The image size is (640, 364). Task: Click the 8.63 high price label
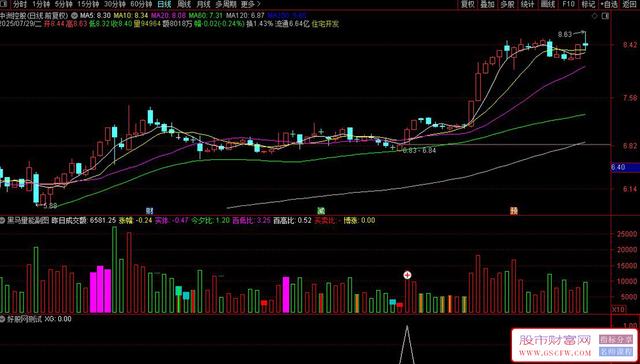pyautogui.click(x=565, y=35)
